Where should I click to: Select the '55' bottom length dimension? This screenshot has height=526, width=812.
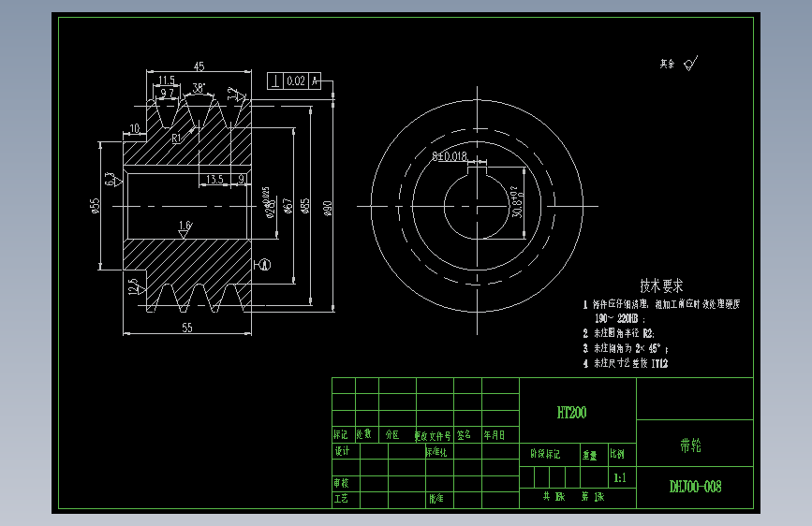[187, 328]
